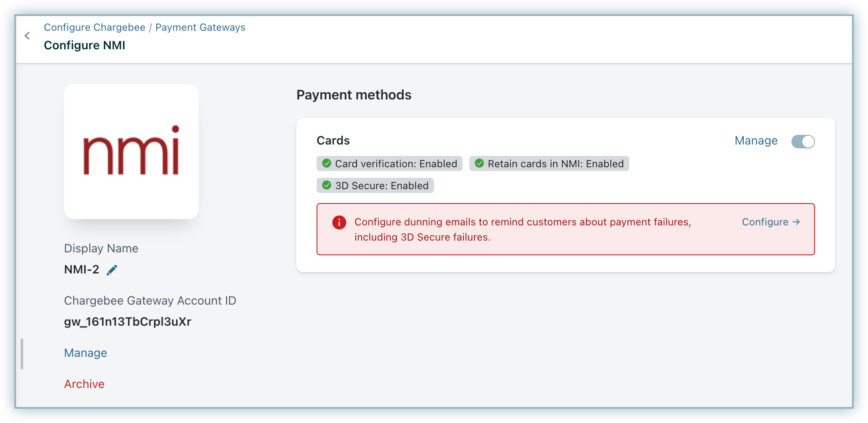Open Manage link in Cards section
This screenshot has width=868, height=423.
coord(756,141)
